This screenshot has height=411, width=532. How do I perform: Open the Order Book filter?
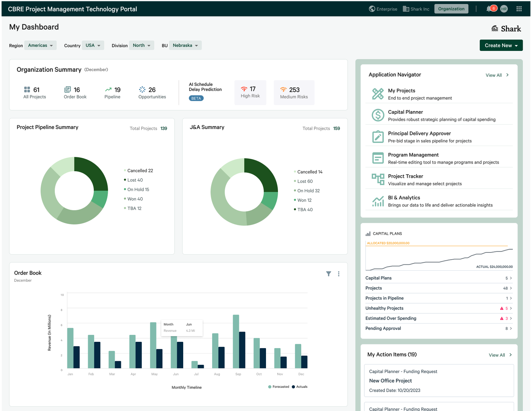[329, 274]
